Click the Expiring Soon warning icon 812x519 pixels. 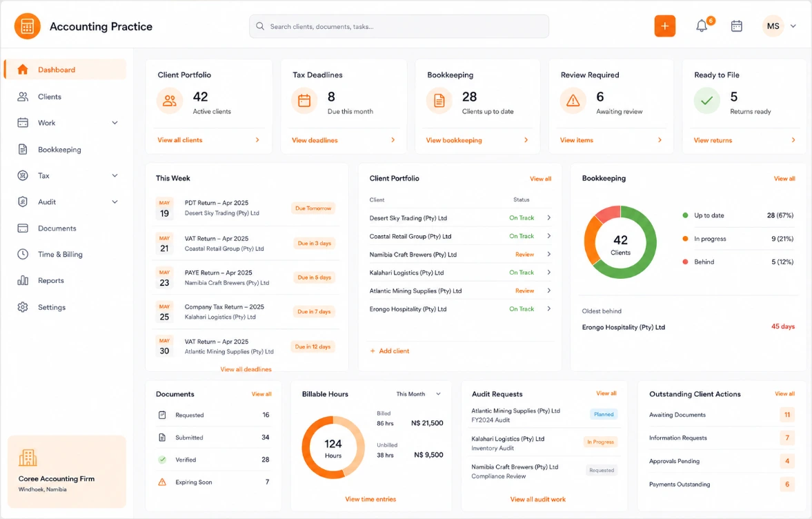(x=162, y=482)
